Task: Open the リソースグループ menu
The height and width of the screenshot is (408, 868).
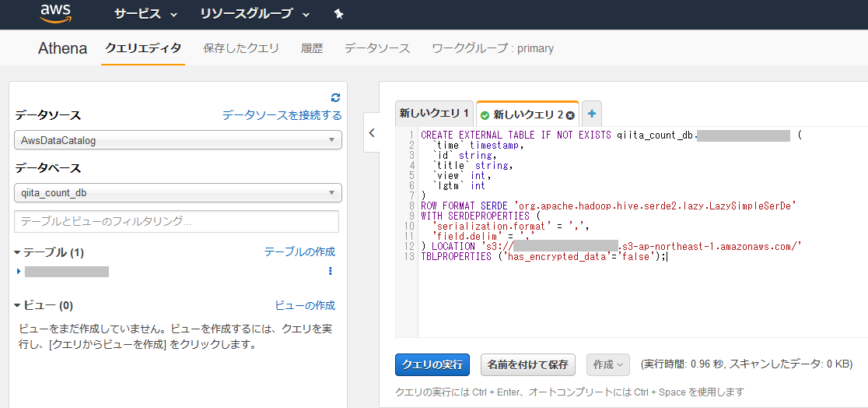Action: pos(254,14)
